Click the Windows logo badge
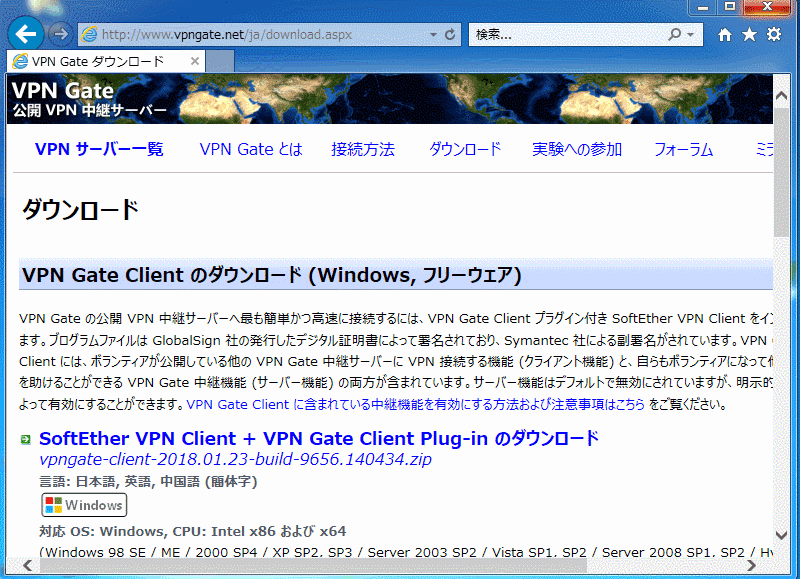 coord(84,505)
